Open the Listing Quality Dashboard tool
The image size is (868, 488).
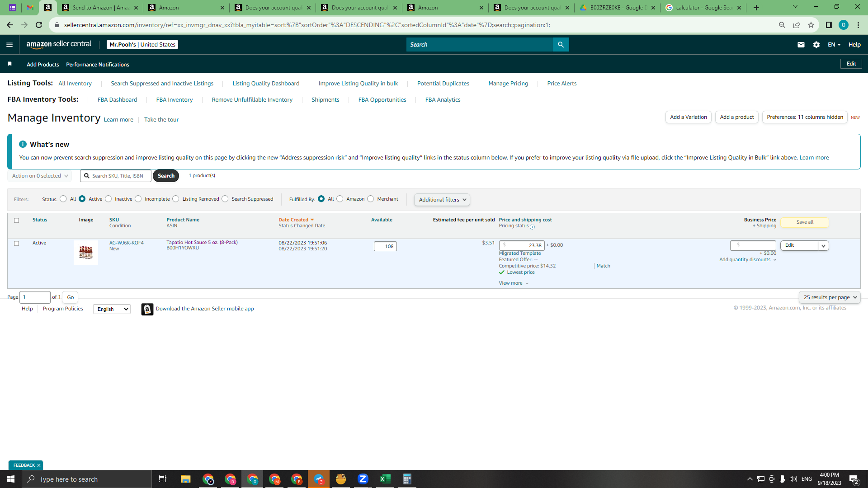266,84
